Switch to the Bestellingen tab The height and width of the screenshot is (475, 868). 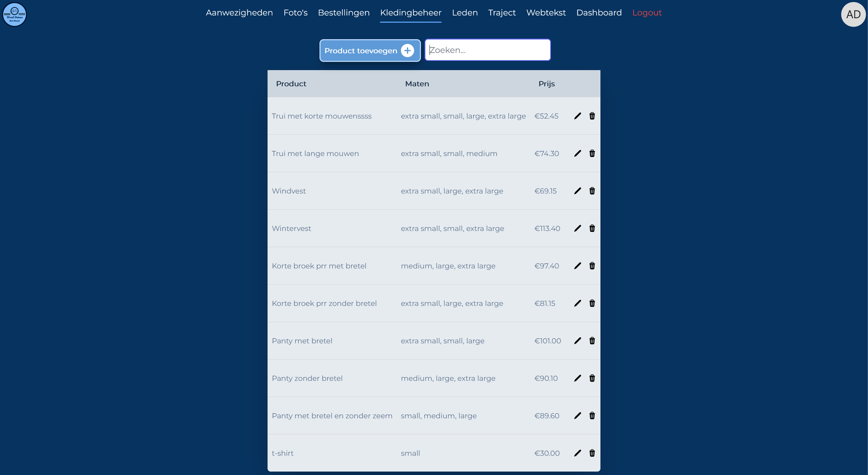[344, 12]
